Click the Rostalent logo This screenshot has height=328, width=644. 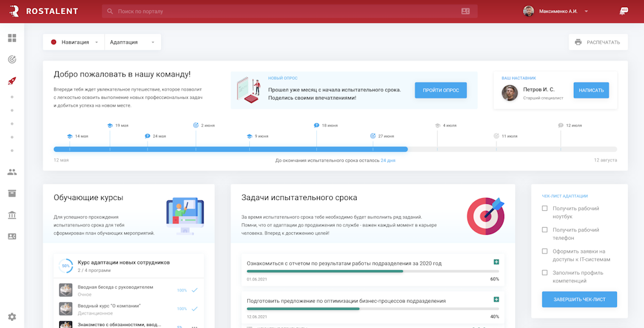(43, 12)
